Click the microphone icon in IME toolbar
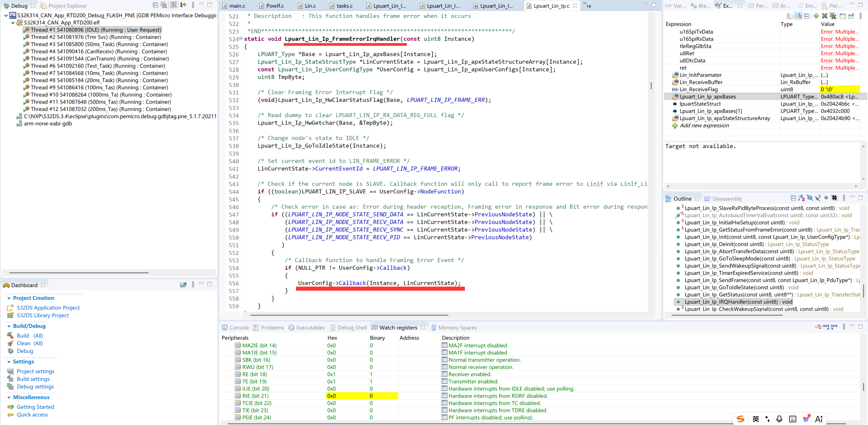The image size is (868, 425). (x=780, y=419)
